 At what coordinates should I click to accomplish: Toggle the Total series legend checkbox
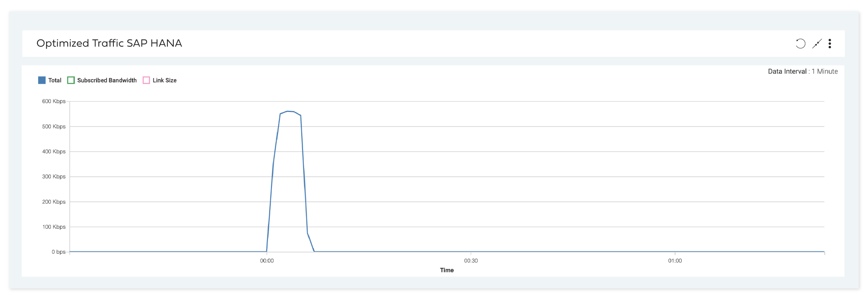point(42,80)
